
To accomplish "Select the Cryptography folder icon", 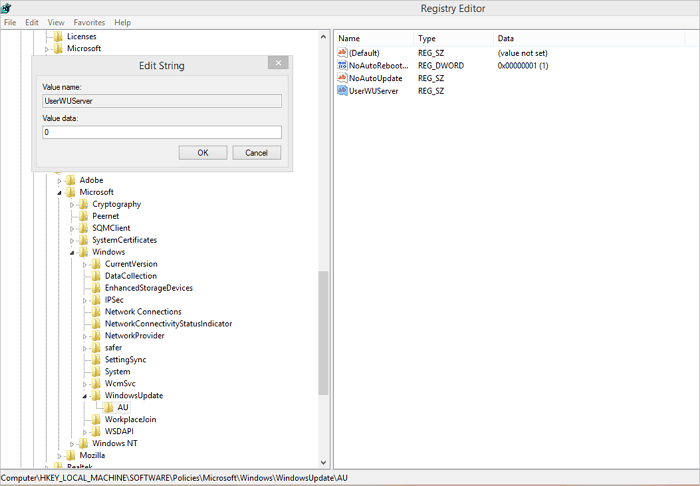I will click(x=84, y=204).
